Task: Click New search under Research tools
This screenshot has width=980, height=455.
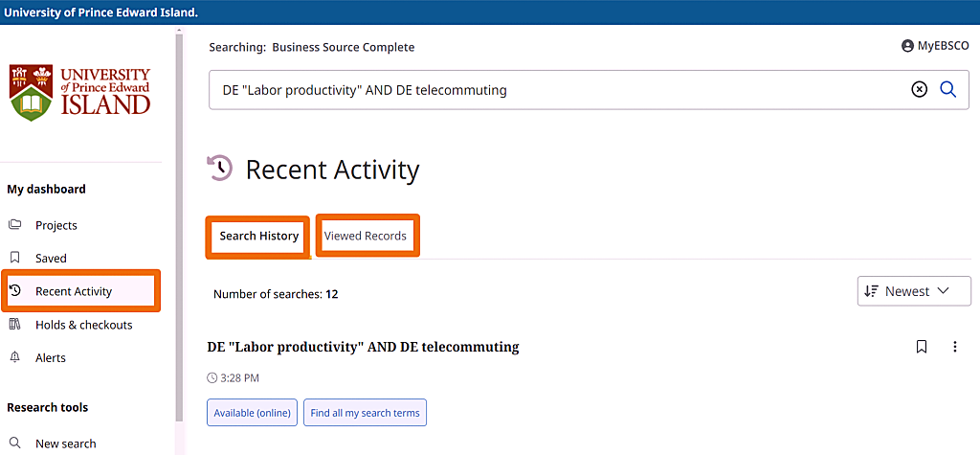Action: [65, 444]
